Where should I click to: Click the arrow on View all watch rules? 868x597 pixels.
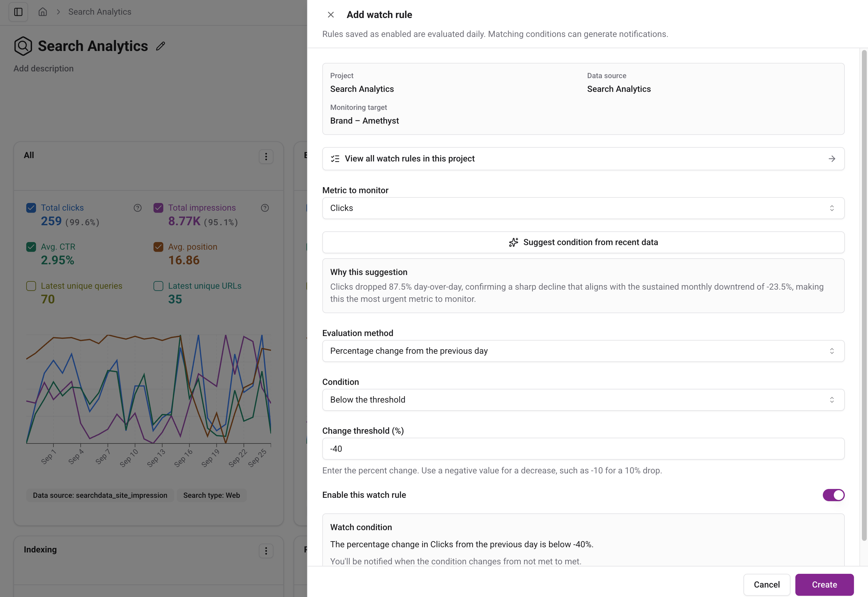(832, 159)
